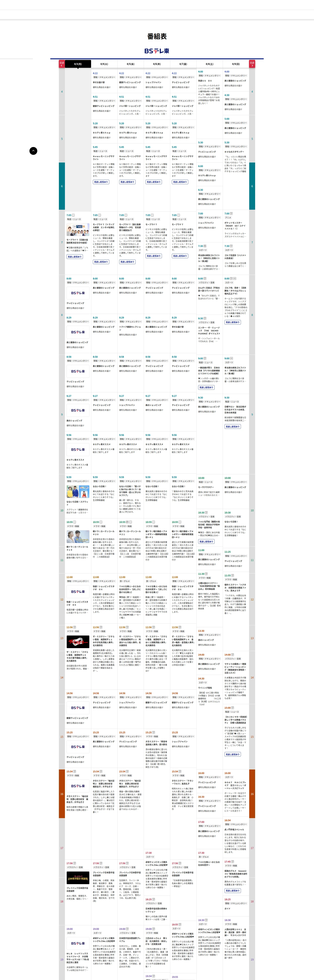Open Sunday 7:30 ゴルフ交遊抄 program title
The height and width of the screenshot is (980, 314).
pyautogui.click(x=235, y=256)
